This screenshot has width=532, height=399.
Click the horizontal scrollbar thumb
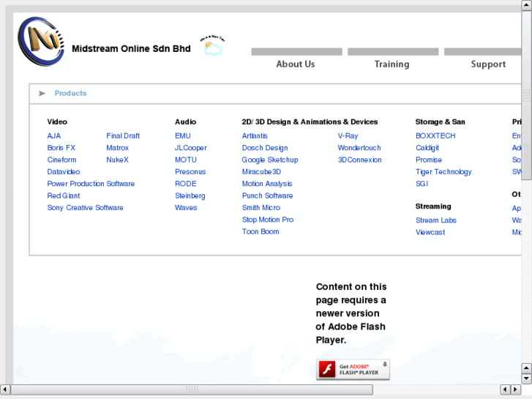point(192,389)
